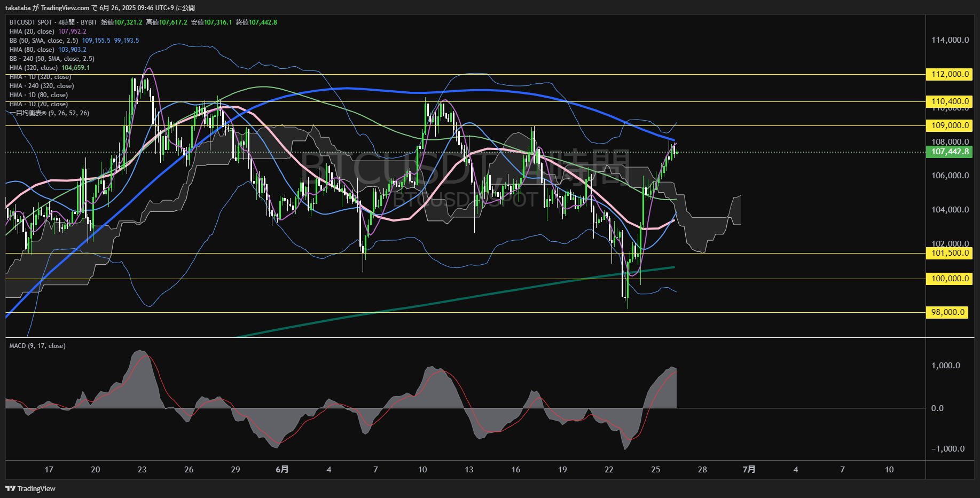This screenshot has height=498, width=980.
Task: Click the Bollinger upper value 109,155.5
Action: (x=96, y=41)
